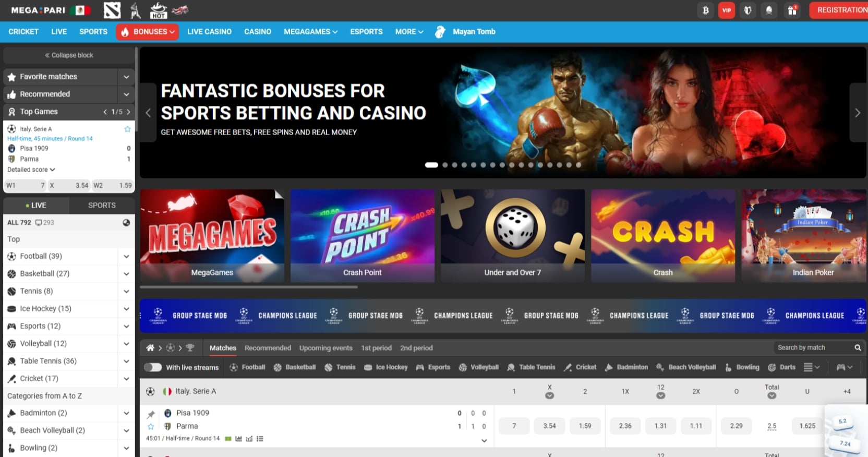868x457 pixels.
Task: Click the shield icon in the top bar
Action: click(748, 10)
